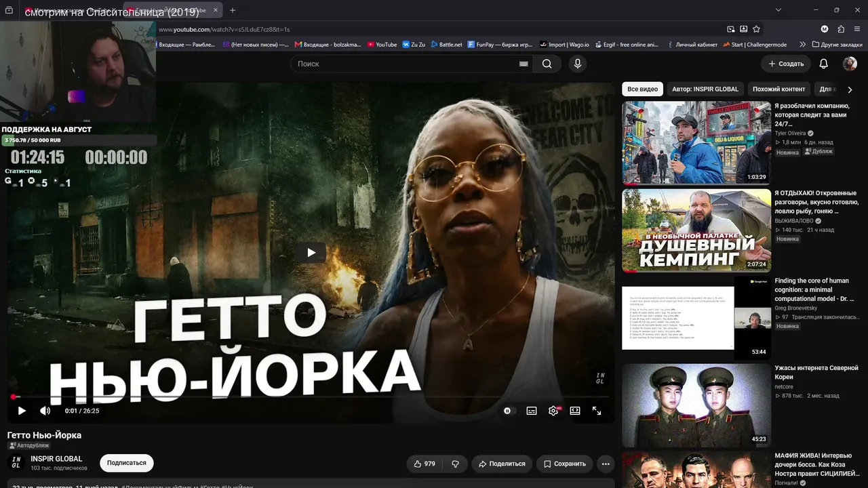Screen dimensions: 868x488
Task: Click the magnifier search button
Action: (547, 64)
